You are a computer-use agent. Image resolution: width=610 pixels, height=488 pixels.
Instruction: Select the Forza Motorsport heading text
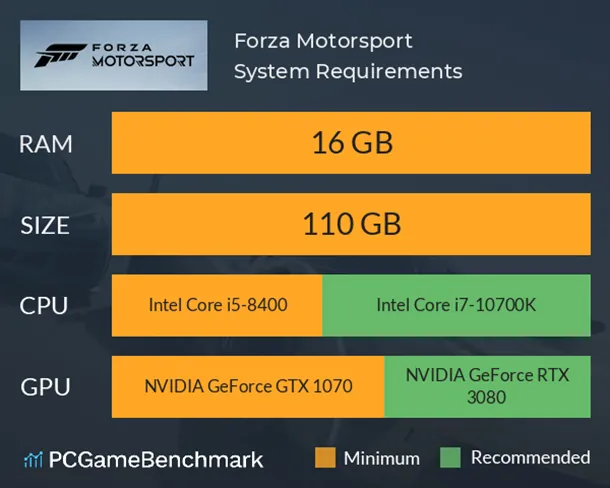tap(323, 42)
